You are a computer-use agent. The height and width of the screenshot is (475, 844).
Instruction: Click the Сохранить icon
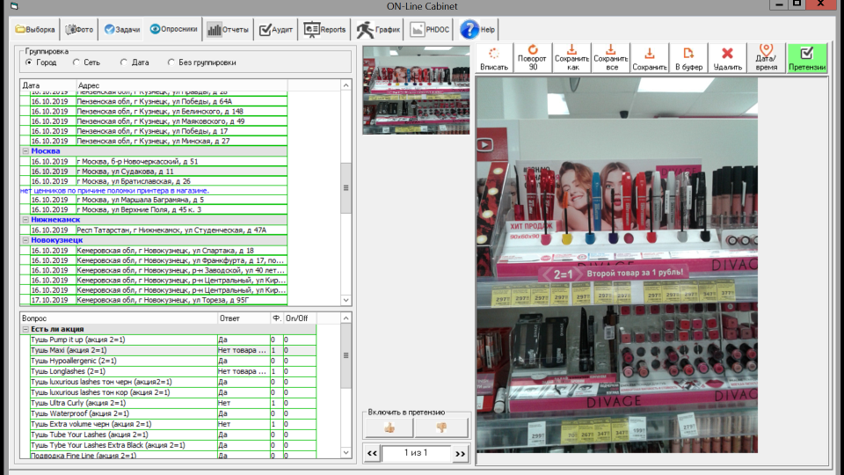649,58
